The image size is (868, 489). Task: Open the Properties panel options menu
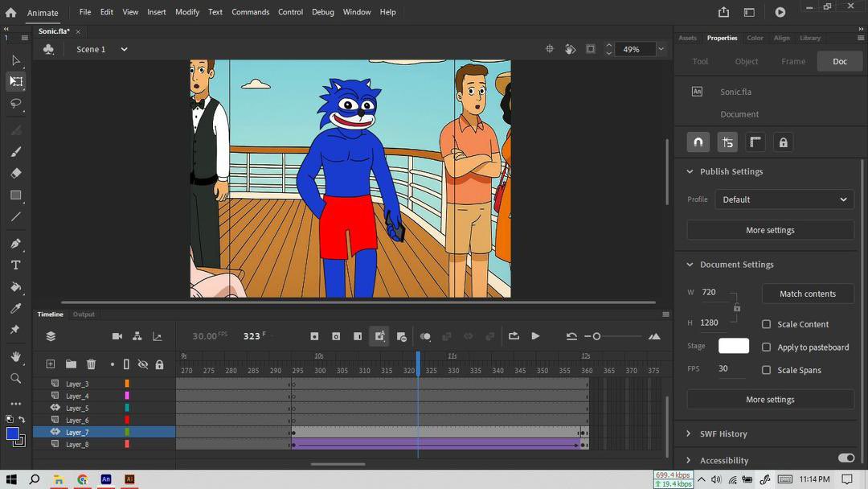pyautogui.click(x=860, y=38)
